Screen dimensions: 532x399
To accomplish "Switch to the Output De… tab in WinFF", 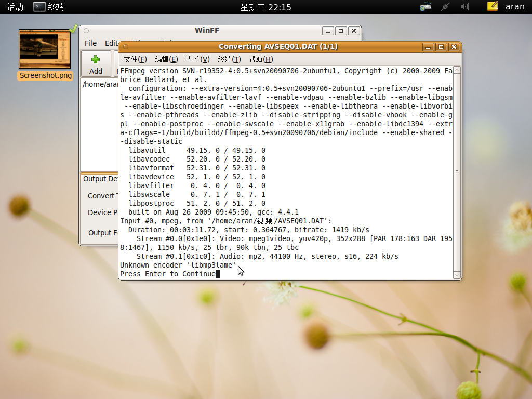I will (x=100, y=179).
